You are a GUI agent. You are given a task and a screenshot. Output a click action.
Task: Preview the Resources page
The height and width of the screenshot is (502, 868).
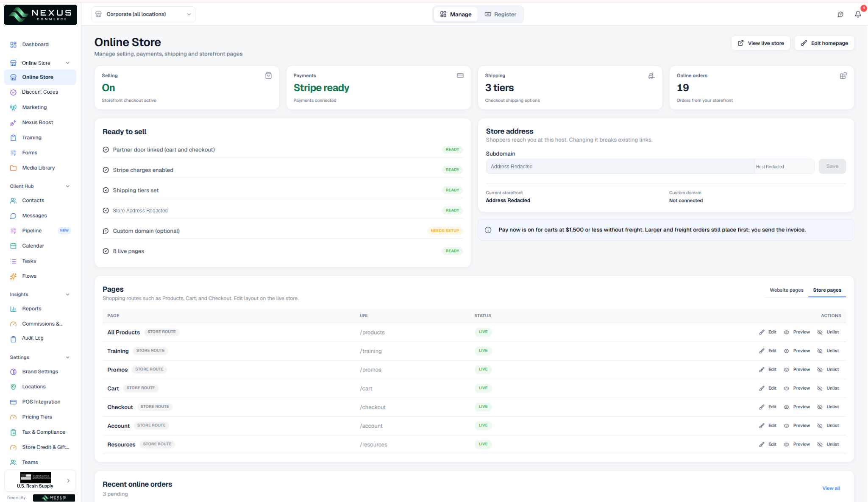coord(797,444)
